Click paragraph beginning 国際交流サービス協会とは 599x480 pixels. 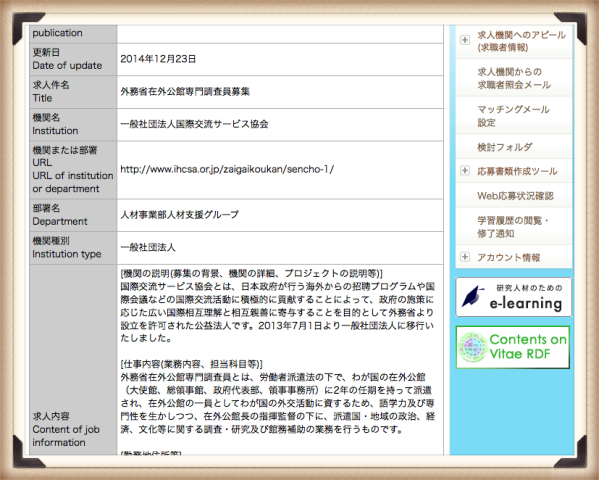pyautogui.click(x=278, y=312)
